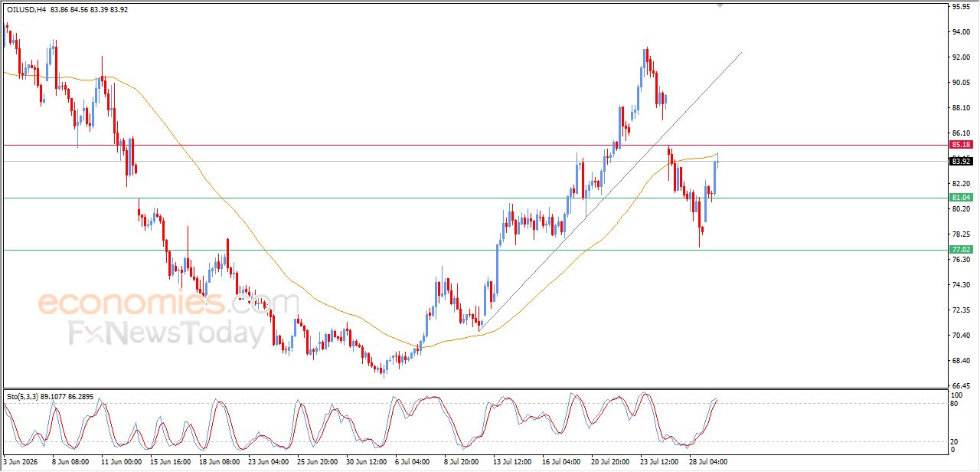Click the stochastic 20 level scale value
This screenshot has height=472, width=980.
(955, 441)
